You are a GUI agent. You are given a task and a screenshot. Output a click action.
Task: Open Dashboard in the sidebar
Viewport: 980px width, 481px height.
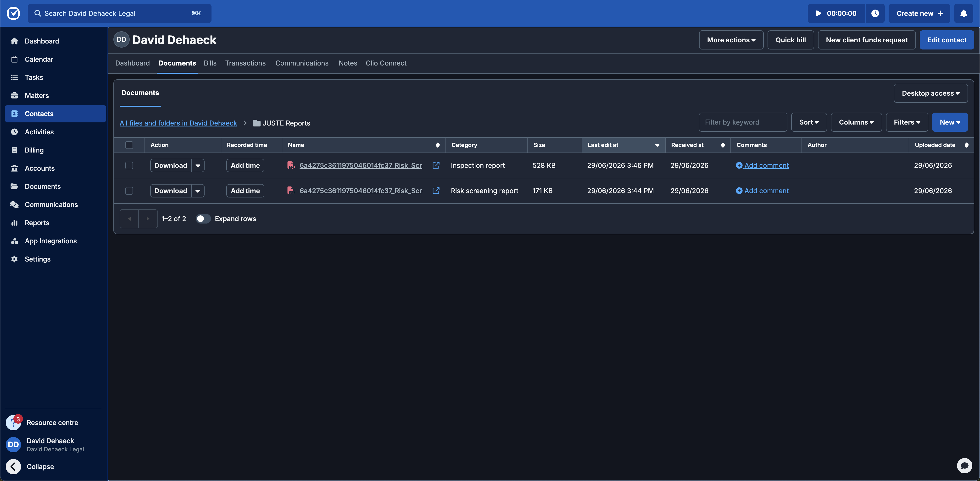(55, 41)
